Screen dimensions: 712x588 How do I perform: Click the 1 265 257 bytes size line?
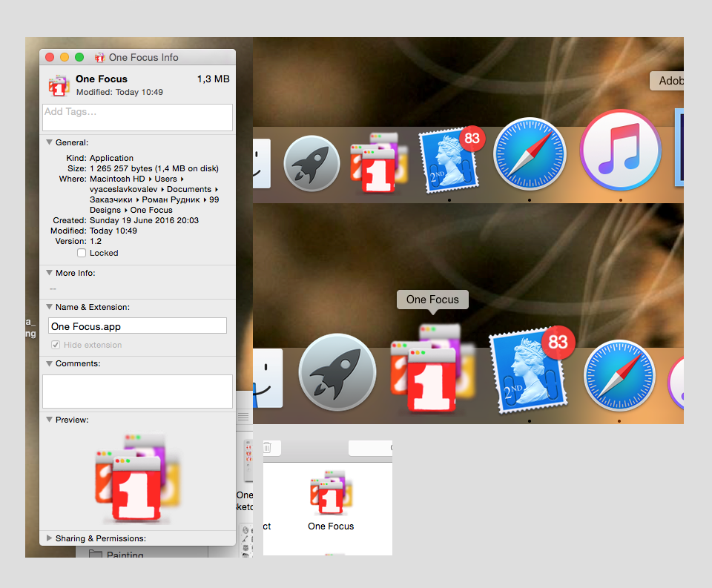click(154, 168)
